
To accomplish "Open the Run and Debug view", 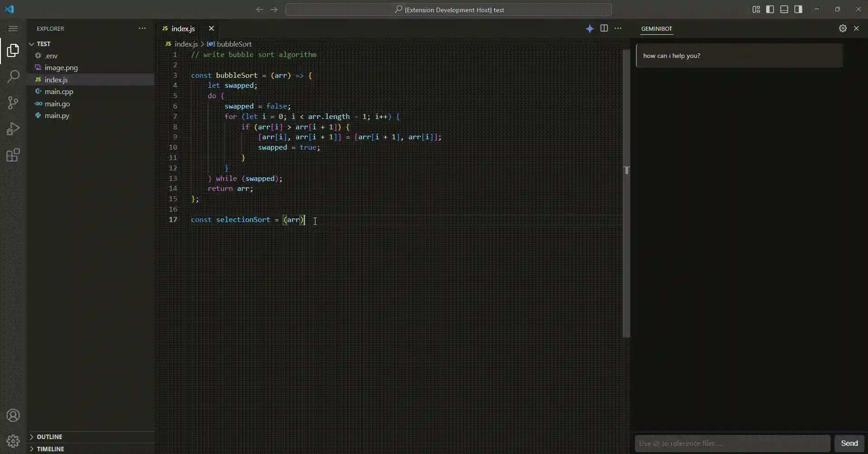I will [13, 129].
